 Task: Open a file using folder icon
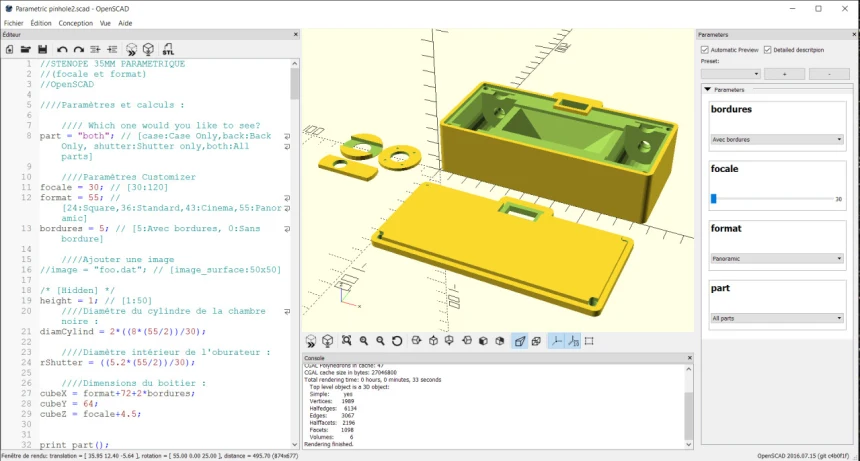pos(25,49)
